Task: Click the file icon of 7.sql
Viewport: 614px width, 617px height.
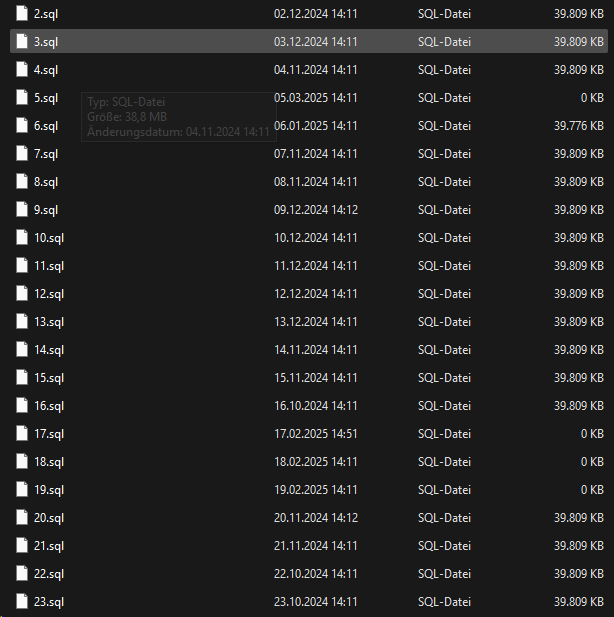Action: pyautogui.click(x=22, y=153)
